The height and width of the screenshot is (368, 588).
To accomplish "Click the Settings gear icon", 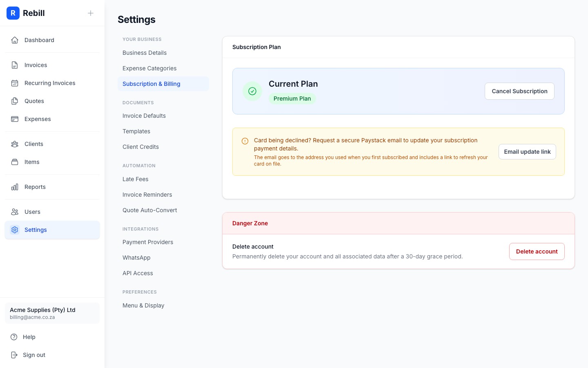I will (x=15, y=230).
